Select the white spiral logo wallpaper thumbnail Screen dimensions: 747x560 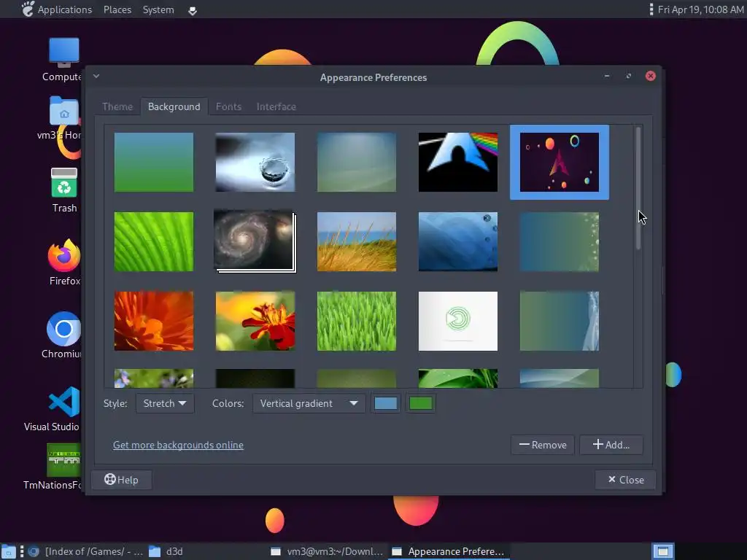(458, 322)
